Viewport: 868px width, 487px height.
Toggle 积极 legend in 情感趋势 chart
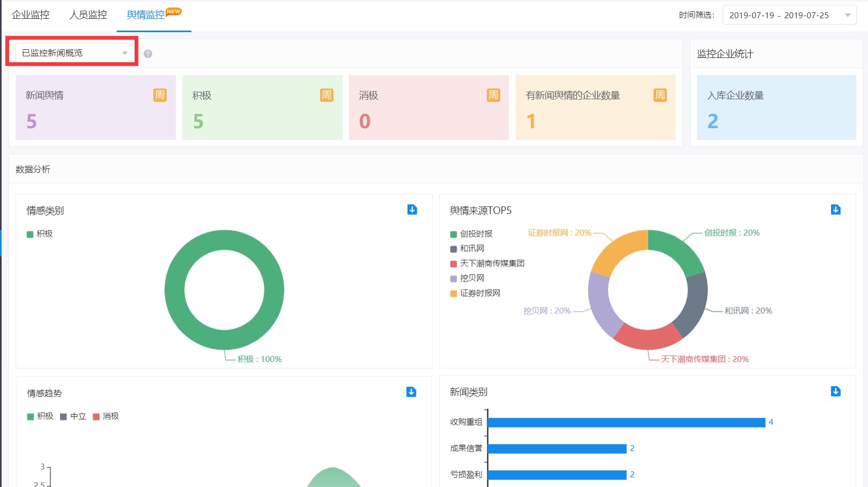[x=40, y=416]
